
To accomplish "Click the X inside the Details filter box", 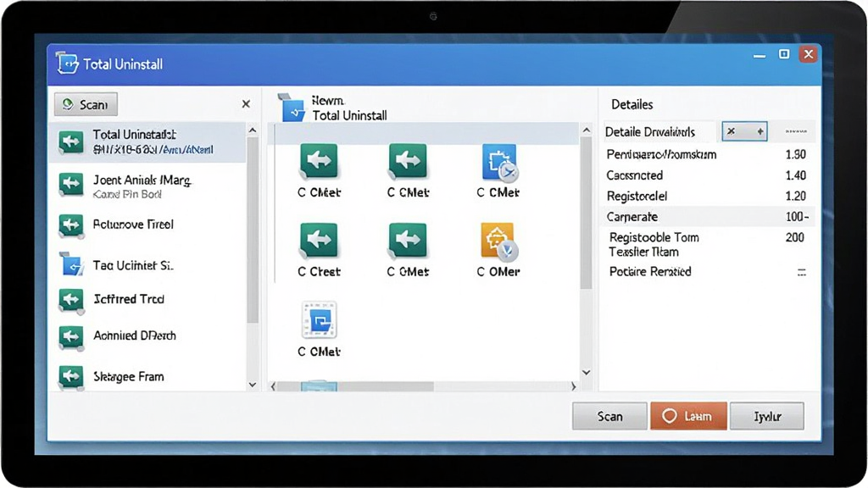I will [x=732, y=131].
